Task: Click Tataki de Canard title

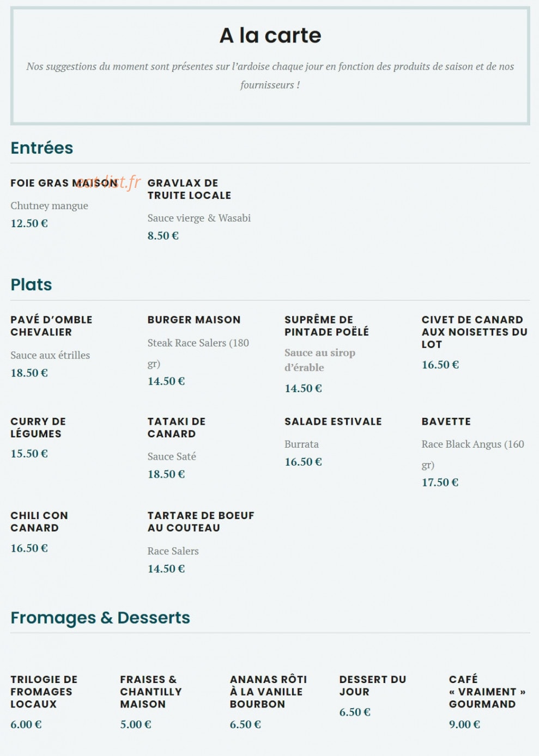Action: pos(177,428)
